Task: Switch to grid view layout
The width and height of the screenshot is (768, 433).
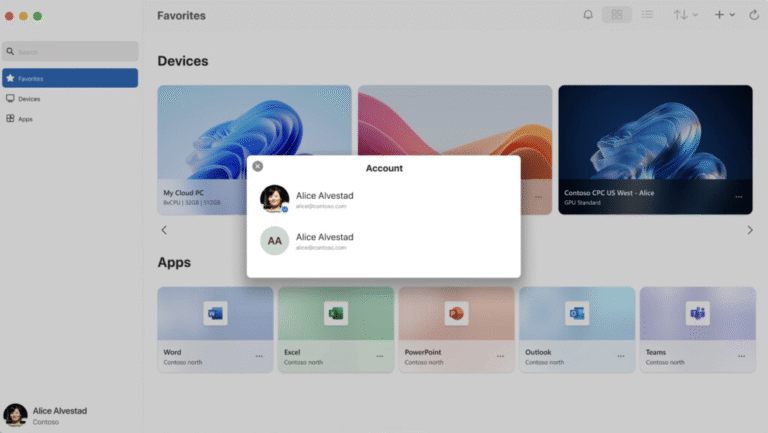Action: [x=617, y=15]
